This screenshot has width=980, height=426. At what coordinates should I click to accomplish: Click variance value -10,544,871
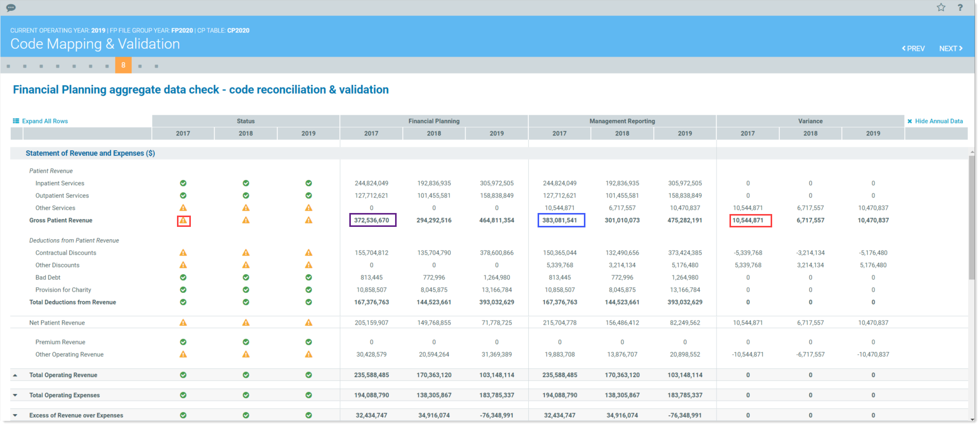coord(748,354)
